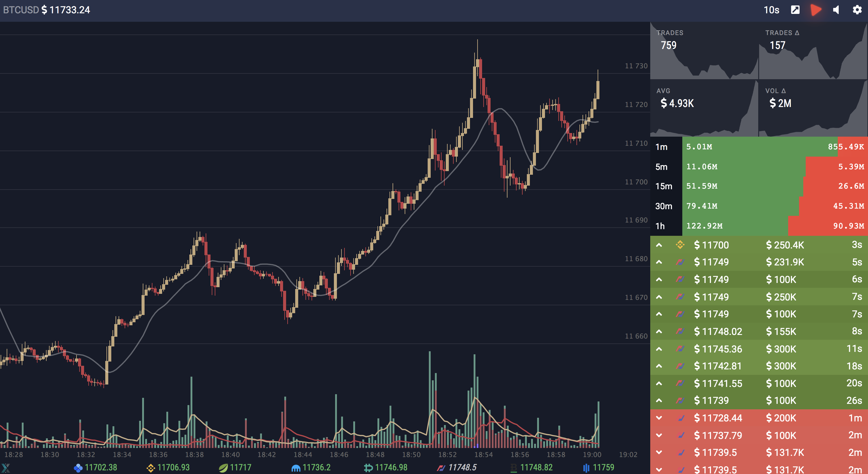Click the BitMEX icon in the $11745.36 row
This screenshot has height=474, width=868.
(x=680, y=349)
